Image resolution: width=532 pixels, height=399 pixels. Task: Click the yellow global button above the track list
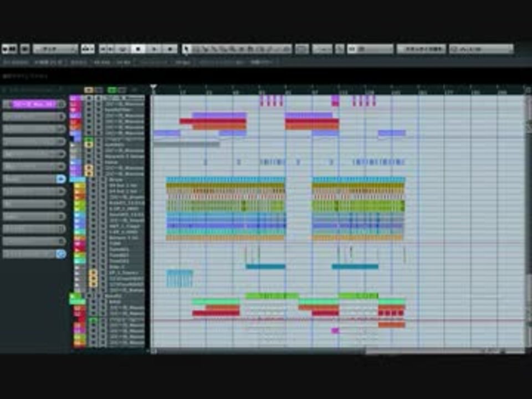pyautogui.click(x=89, y=90)
